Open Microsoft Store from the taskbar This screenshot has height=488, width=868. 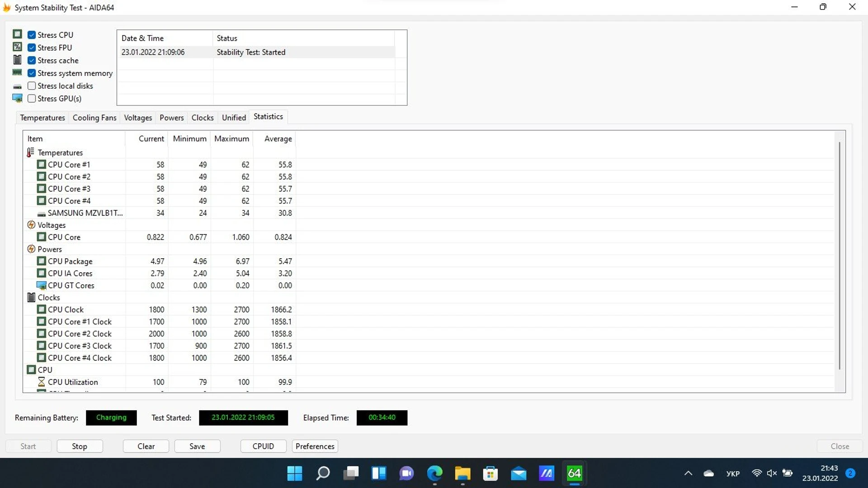coord(491,474)
